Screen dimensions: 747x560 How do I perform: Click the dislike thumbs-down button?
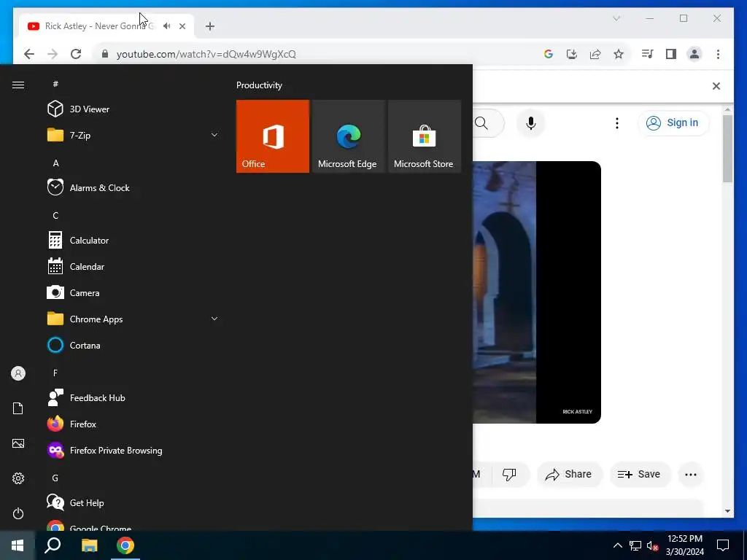[x=509, y=474]
